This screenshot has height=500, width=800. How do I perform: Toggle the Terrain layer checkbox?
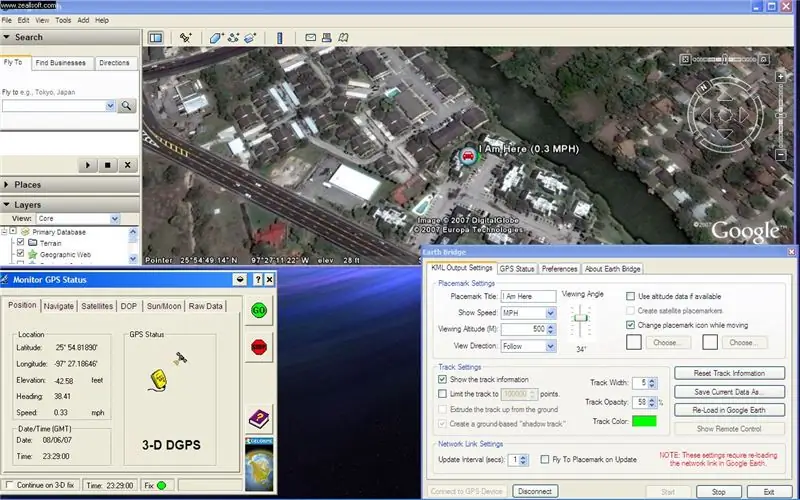tap(20, 242)
